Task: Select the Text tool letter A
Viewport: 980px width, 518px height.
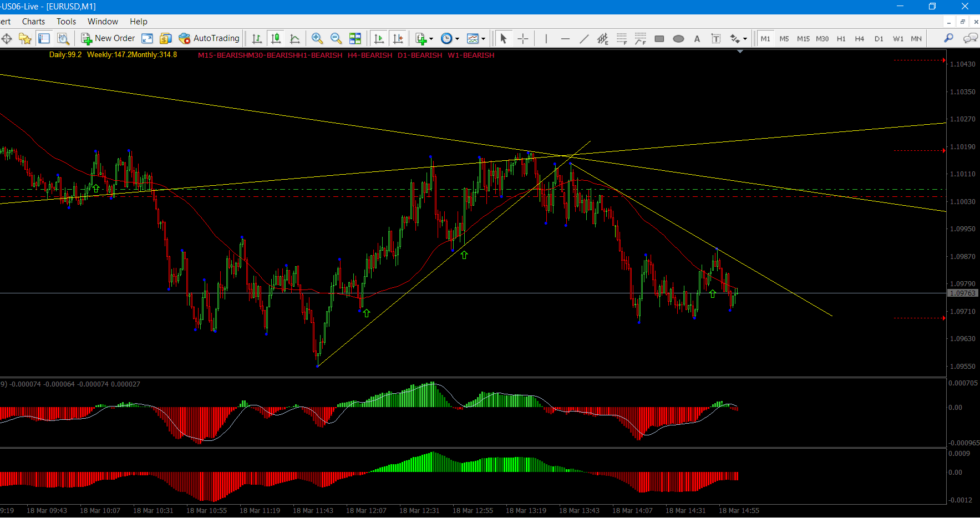Action: click(x=697, y=38)
